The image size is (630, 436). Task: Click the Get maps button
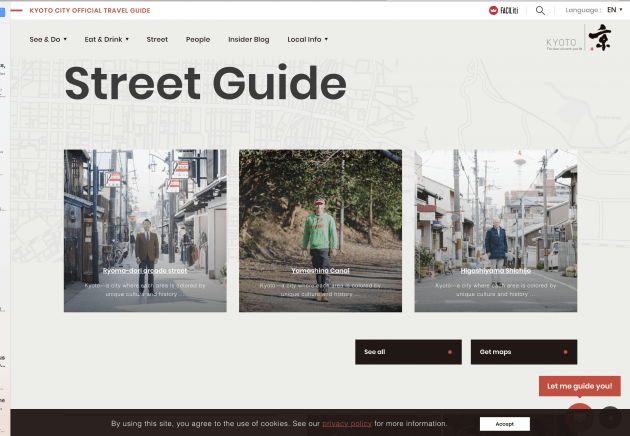pos(524,352)
